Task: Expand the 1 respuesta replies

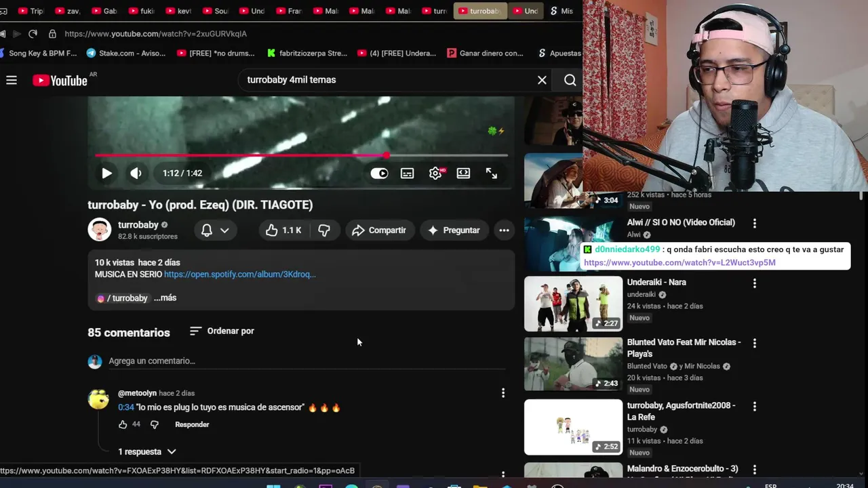Action: [147, 451]
